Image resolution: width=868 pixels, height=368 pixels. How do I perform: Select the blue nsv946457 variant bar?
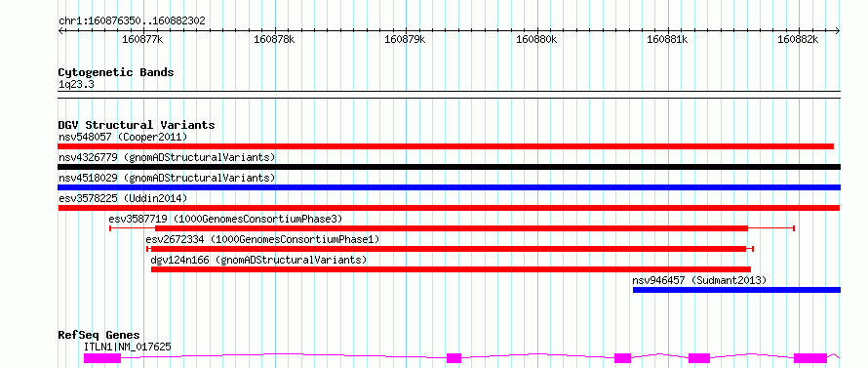(736, 290)
